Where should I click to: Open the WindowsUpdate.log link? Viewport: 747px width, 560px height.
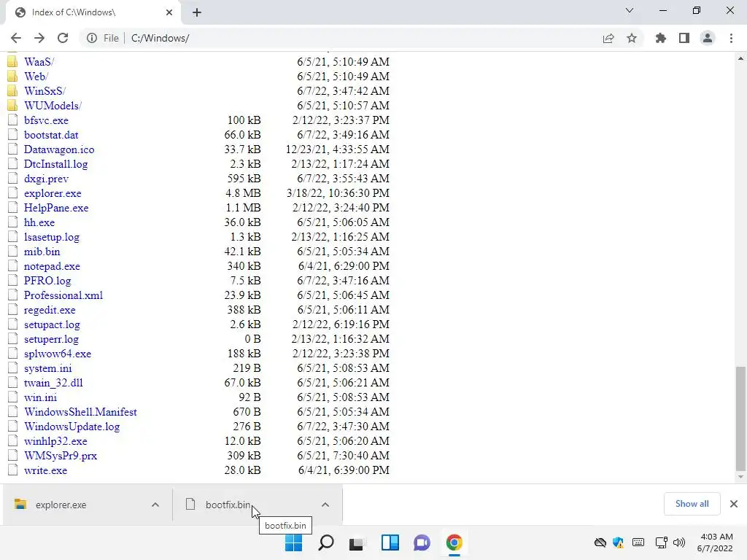point(72,427)
